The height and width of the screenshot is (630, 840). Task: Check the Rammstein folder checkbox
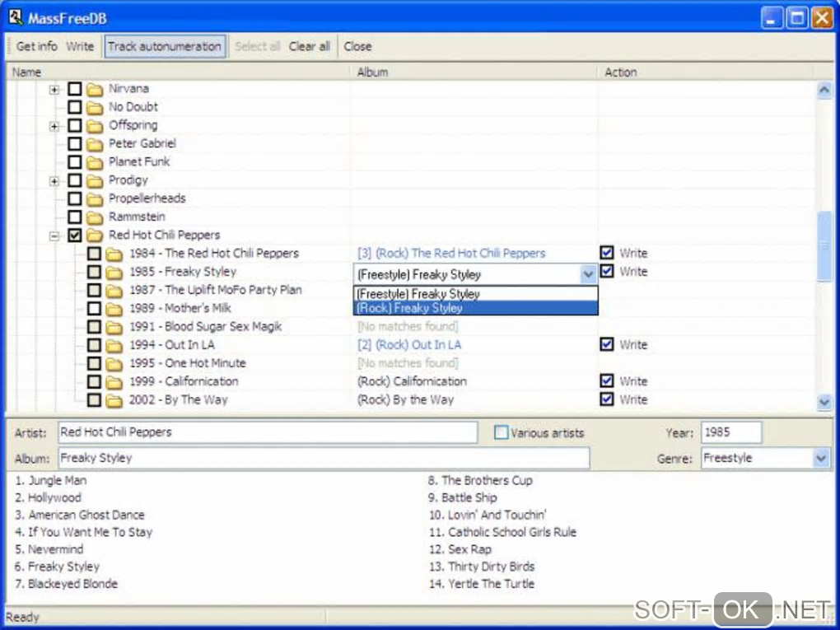click(x=75, y=217)
